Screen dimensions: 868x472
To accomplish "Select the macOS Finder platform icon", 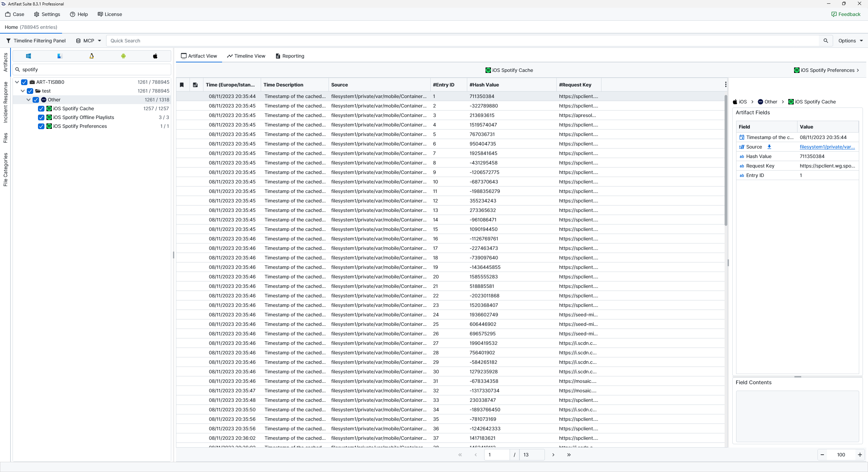I will click(x=60, y=56).
